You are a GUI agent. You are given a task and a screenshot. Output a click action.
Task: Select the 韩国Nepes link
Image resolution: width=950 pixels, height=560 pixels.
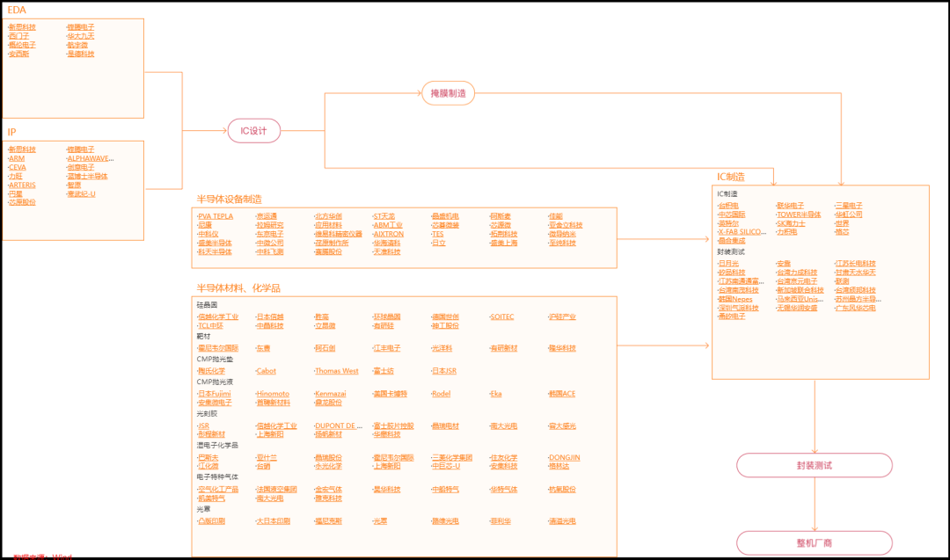click(735, 299)
